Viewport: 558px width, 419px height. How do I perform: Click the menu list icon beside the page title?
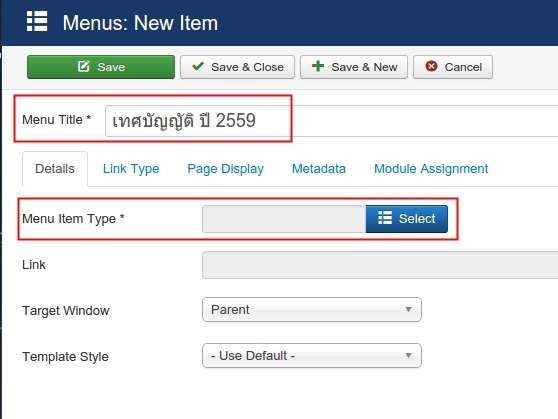37,21
